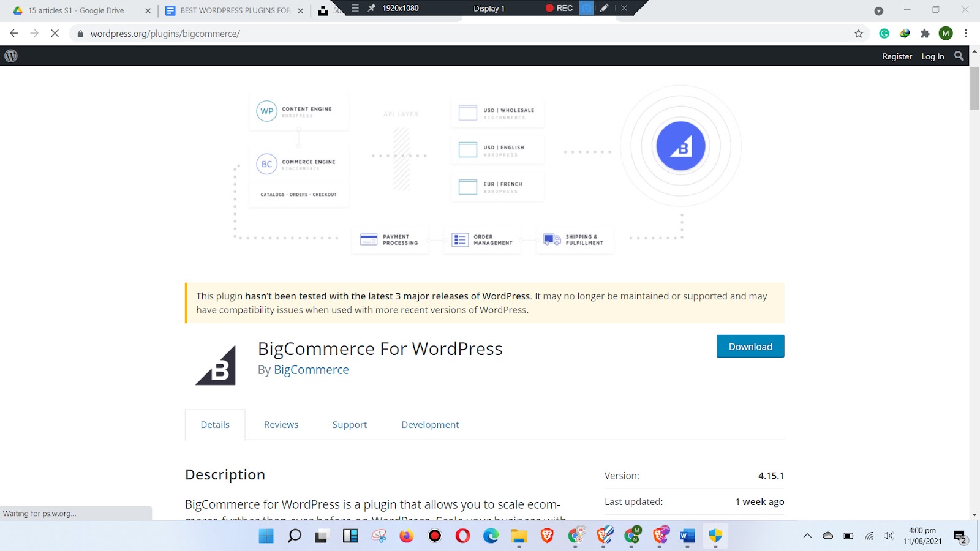This screenshot has width=980, height=551.
Task: Open the Development tab
Action: pos(430,424)
